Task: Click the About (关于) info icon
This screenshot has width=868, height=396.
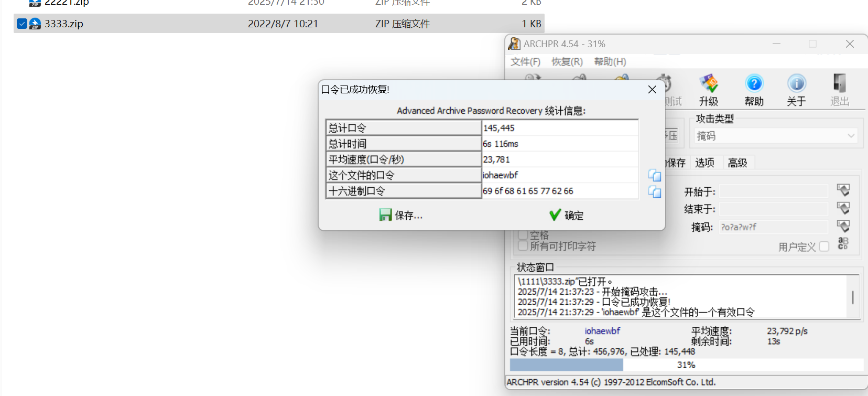Action: 796,83
